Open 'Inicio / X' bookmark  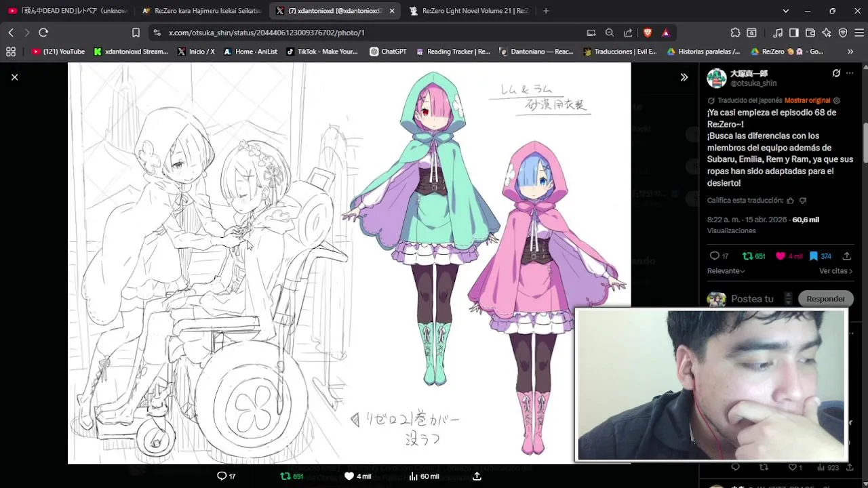point(196,52)
